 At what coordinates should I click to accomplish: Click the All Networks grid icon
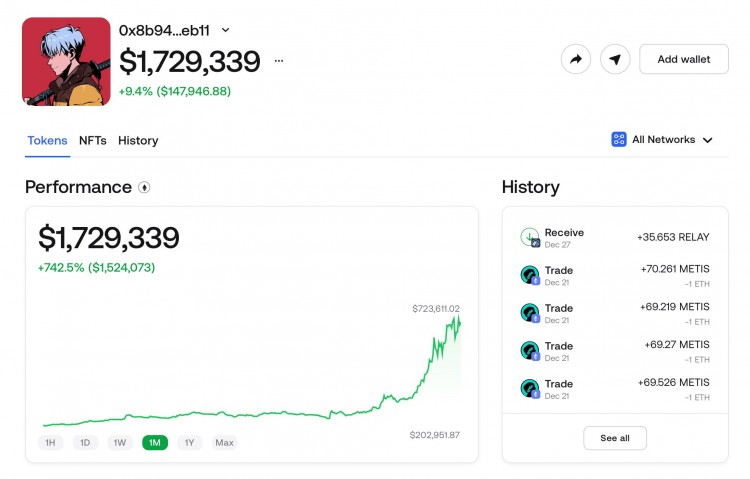pos(618,139)
